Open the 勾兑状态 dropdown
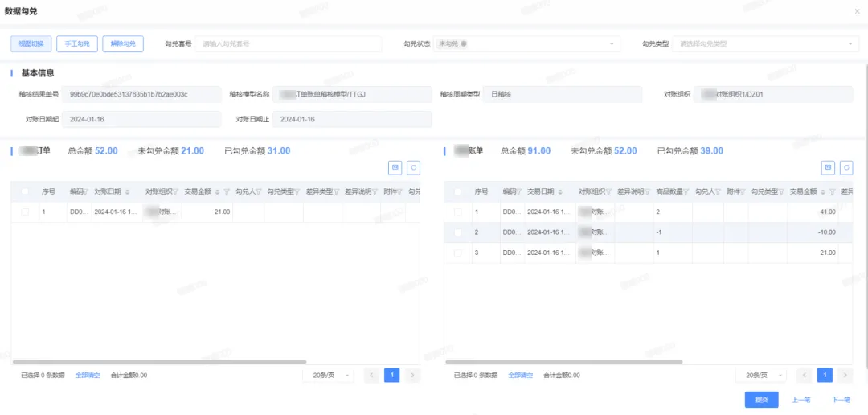Image resolution: width=868 pixels, height=415 pixels. click(x=526, y=43)
